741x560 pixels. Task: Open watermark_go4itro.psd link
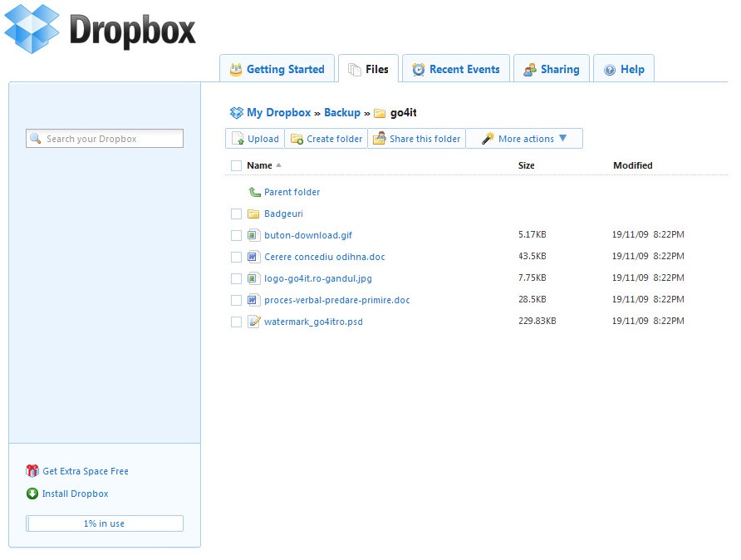pos(313,322)
